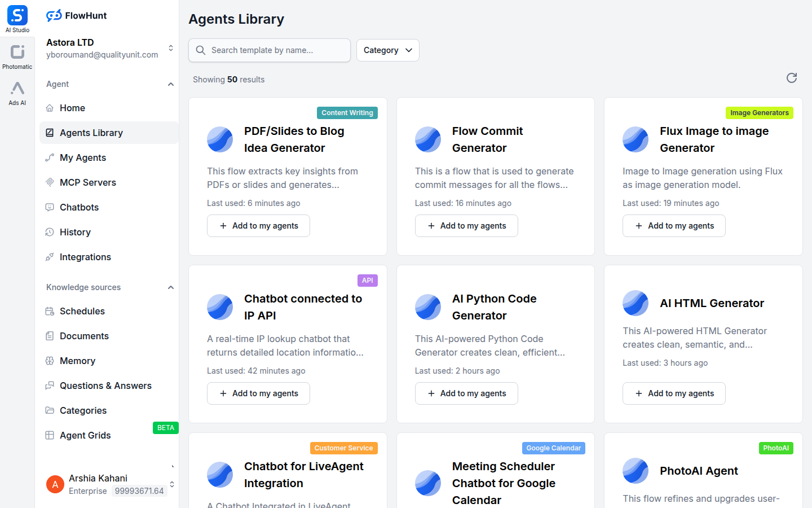Viewport: 812px width, 508px height.
Task: Add AI HTML Generator to my agents
Action: coord(674,393)
